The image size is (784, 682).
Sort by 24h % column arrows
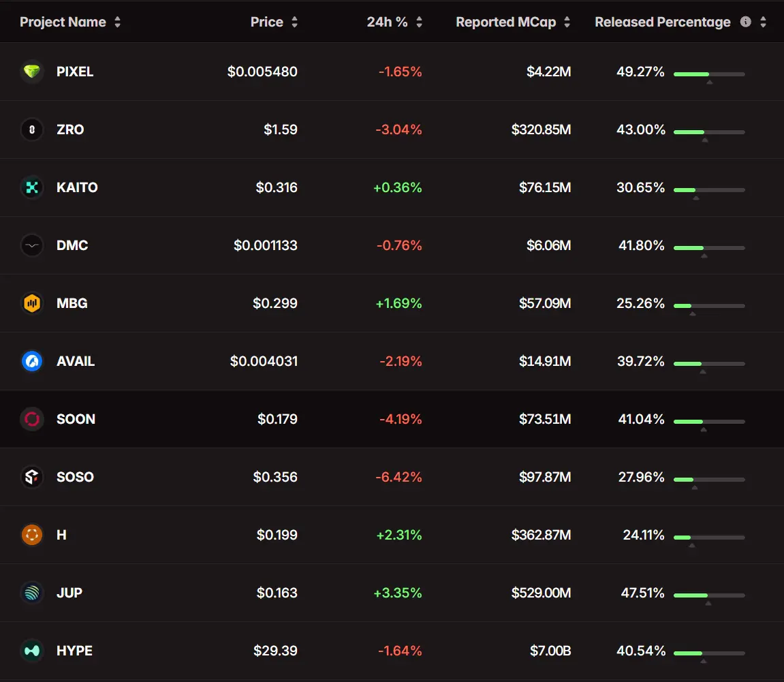(419, 22)
